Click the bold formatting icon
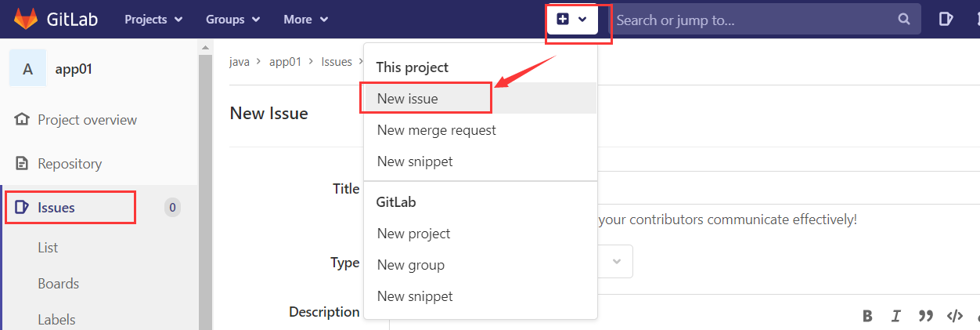 pyautogui.click(x=867, y=316)
